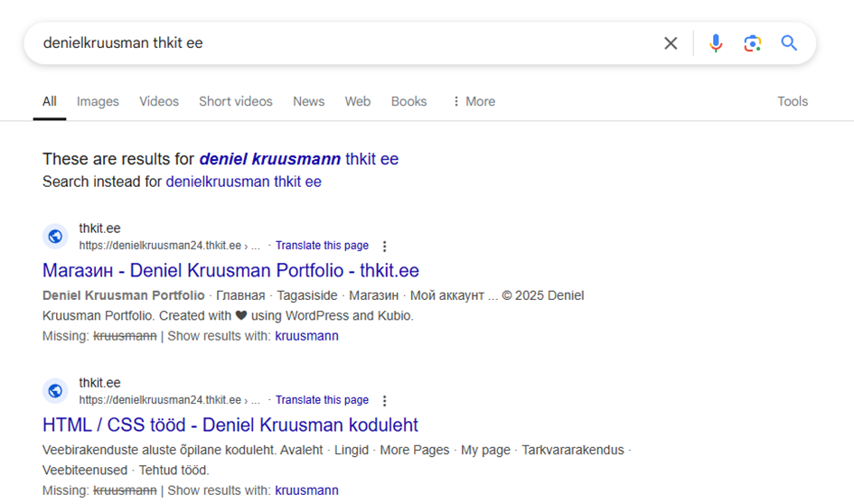Open Магазин - Deniel Kruusman Portfolio result

pos(230,271)
